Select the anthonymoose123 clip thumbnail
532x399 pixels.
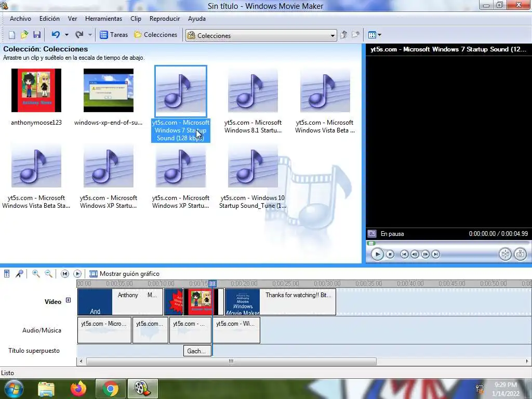pyautogui.click(x=36, y=90)
